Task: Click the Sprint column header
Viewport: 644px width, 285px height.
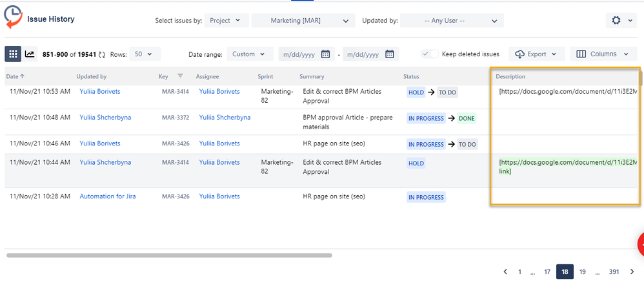Action: click(x=265, y=76)
